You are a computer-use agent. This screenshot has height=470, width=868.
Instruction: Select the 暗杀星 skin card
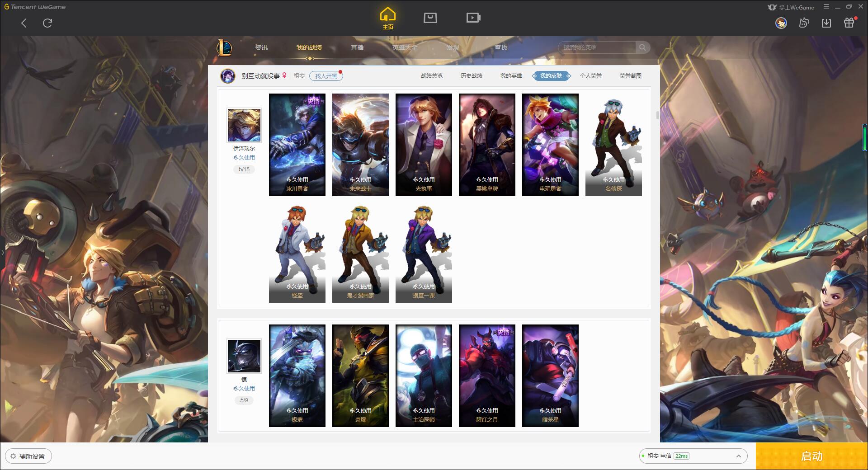[550, 376]
